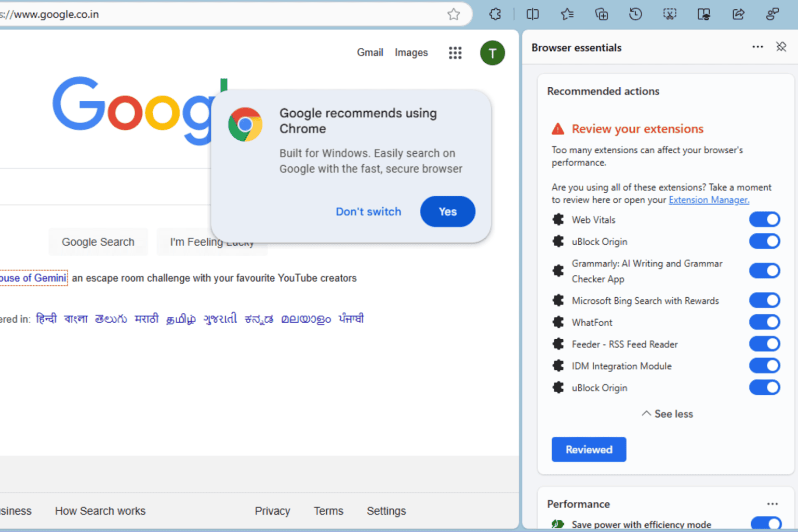Add this page to favorites with the star icon

click(454, 14)
